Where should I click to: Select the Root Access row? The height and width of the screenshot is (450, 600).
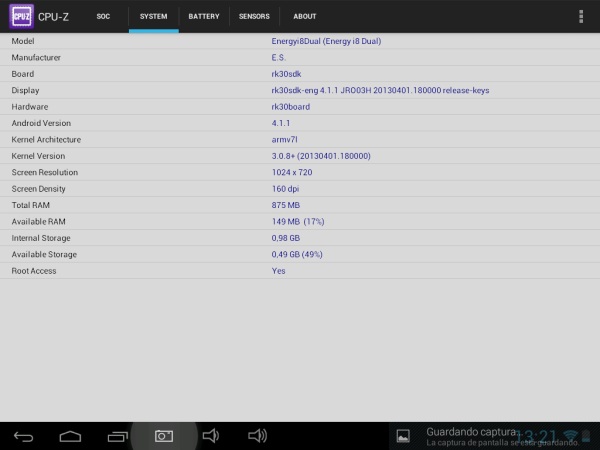[x=300, y=271]
